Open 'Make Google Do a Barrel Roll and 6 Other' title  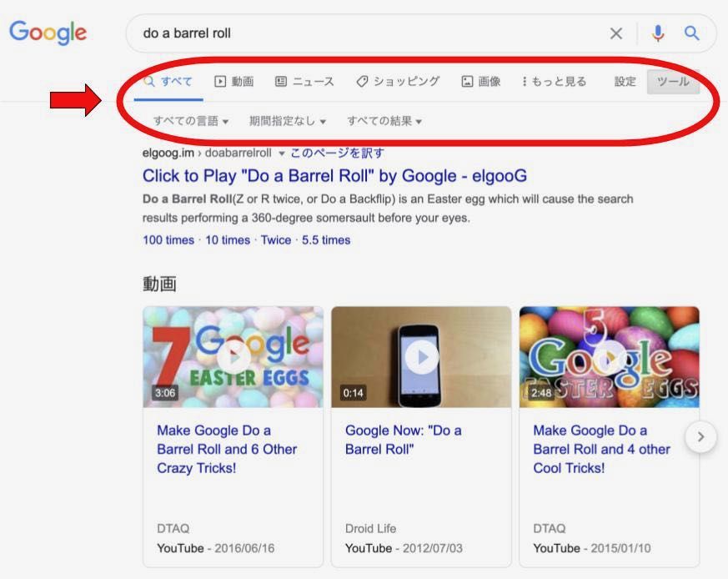[x=227, y=450]
